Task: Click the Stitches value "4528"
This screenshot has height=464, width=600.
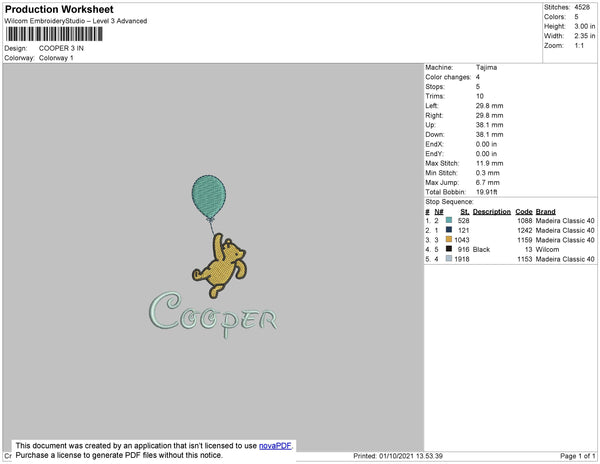Action: pos(582,7)
